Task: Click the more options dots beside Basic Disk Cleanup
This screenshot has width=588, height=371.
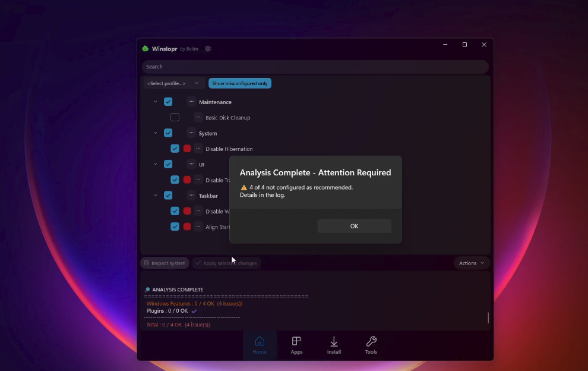Action: coord(198,117)
